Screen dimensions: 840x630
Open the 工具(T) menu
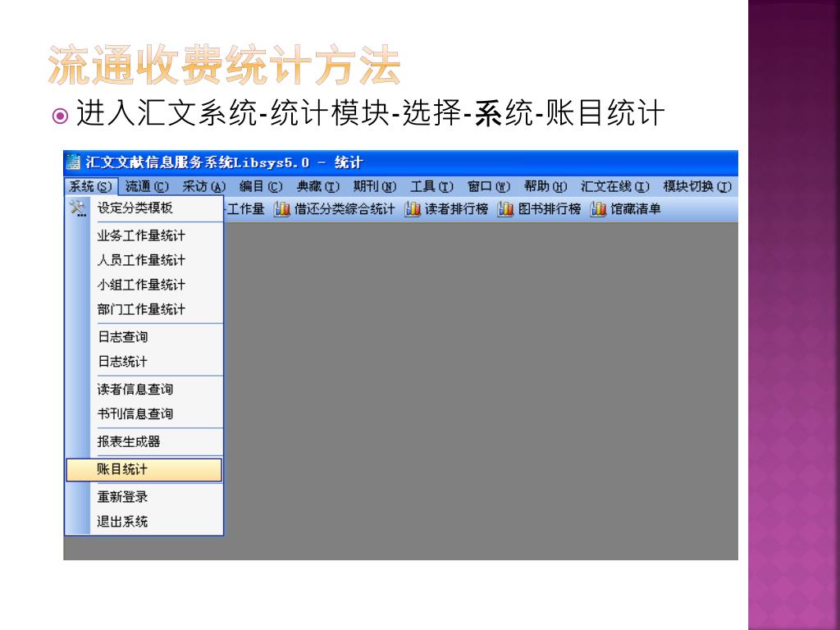(x=431, y=186)
